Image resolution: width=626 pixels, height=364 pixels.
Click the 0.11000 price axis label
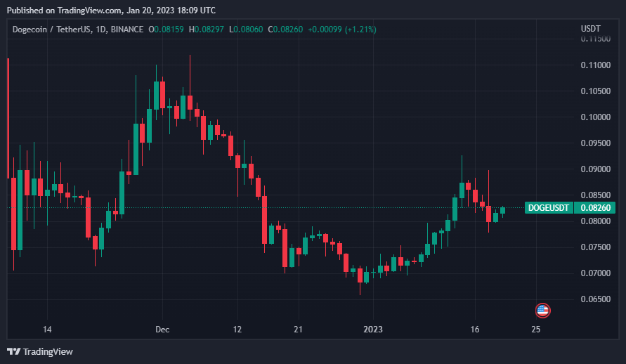pos(596,65)
